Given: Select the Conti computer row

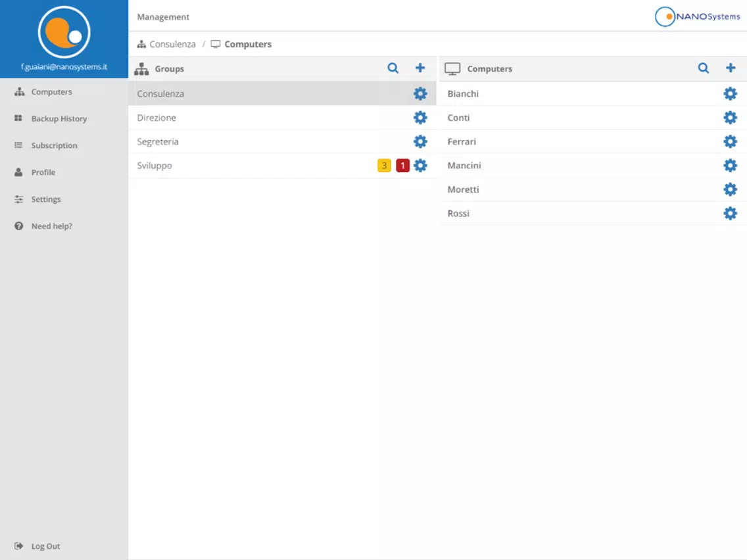Looking at the screenshot, I should (x=592, y=117).
